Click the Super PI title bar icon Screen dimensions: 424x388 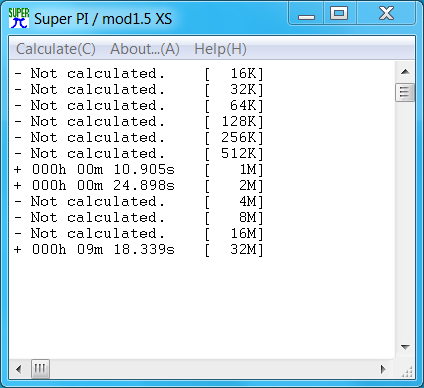(19, 18)
